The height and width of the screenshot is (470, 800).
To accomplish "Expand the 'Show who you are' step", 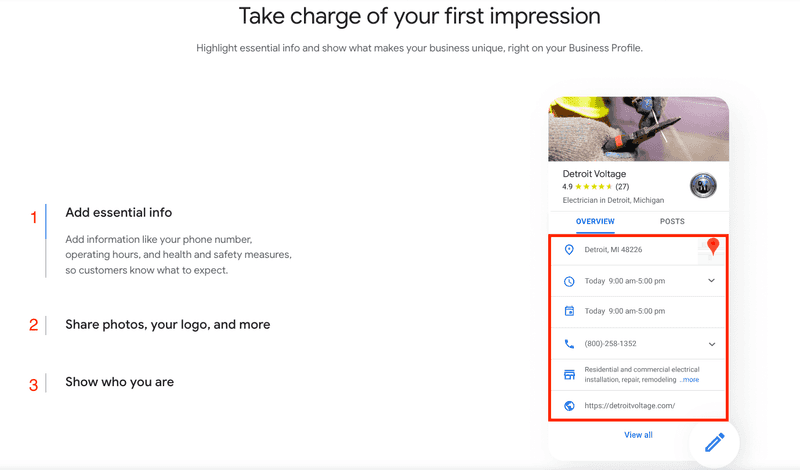I will point(119,382).
